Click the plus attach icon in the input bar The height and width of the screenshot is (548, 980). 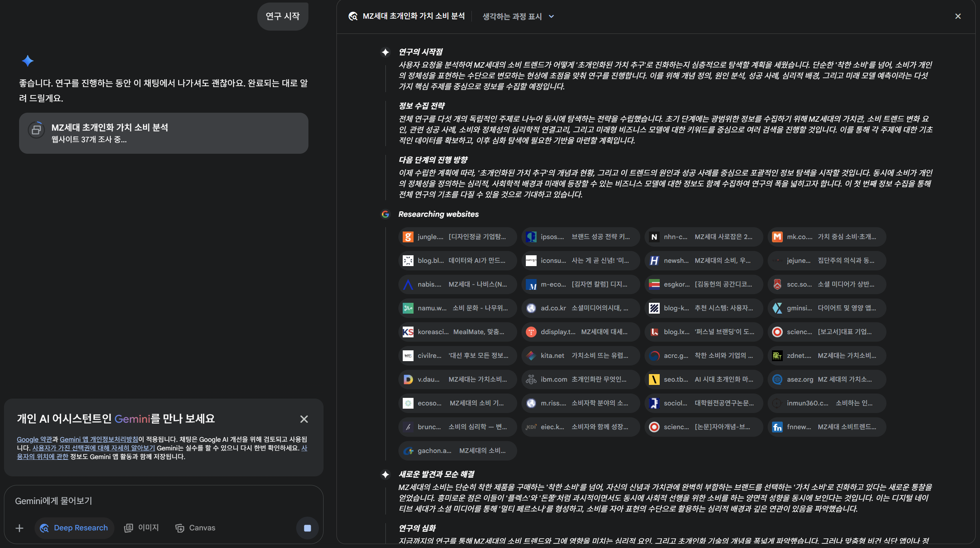(x=19, y=528)
